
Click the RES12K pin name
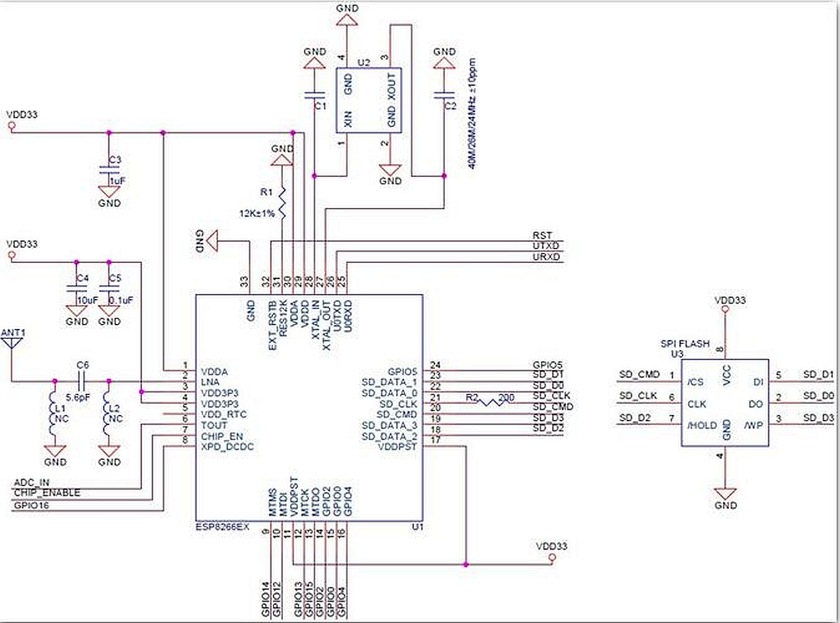coord(284,319)
